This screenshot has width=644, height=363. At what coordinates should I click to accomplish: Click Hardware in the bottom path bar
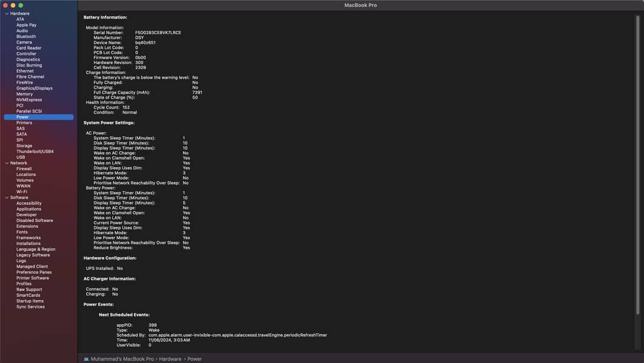pyautogui.click(x=170, y=359)
